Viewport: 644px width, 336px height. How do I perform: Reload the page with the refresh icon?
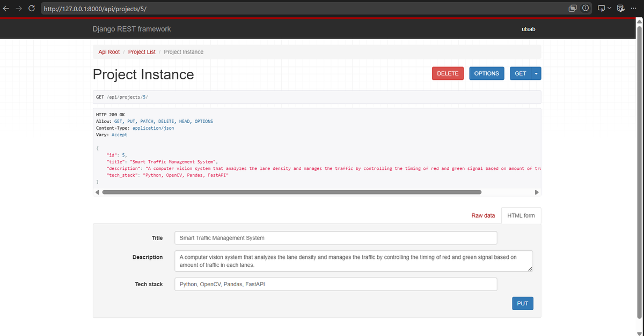click(32, 9)
